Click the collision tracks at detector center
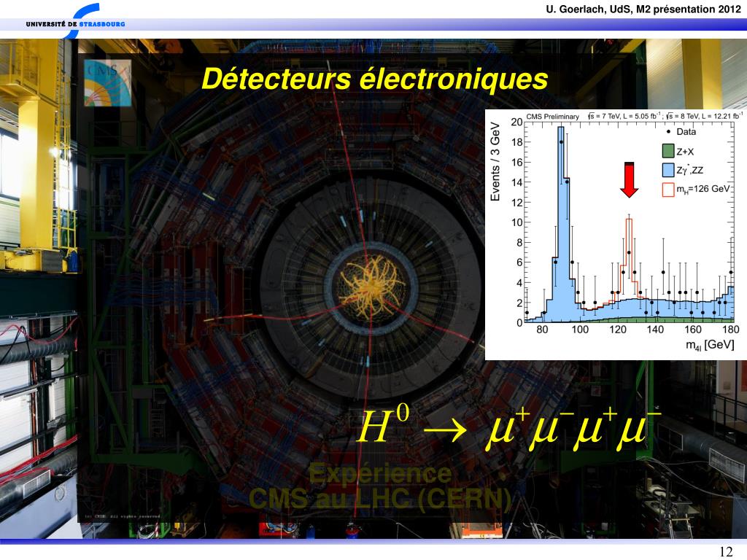Viewport: 747px width, 560px height. (373, 287)
